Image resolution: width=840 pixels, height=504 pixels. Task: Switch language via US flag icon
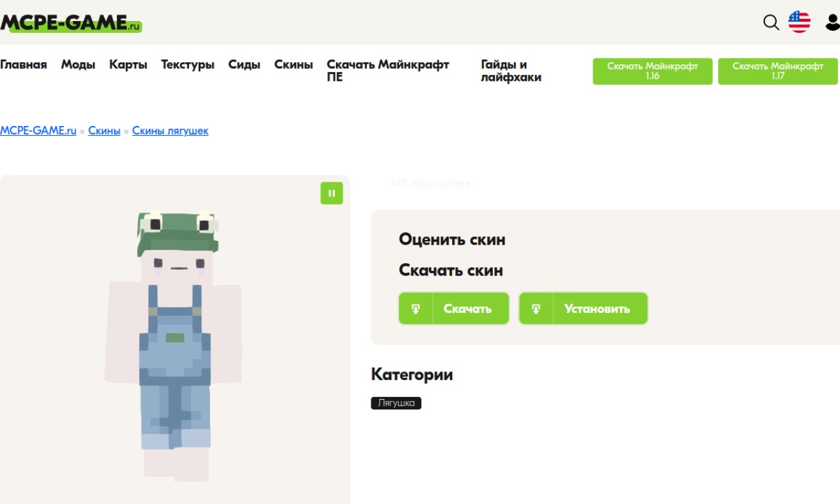pyautogui.click(x=799, y=22)
